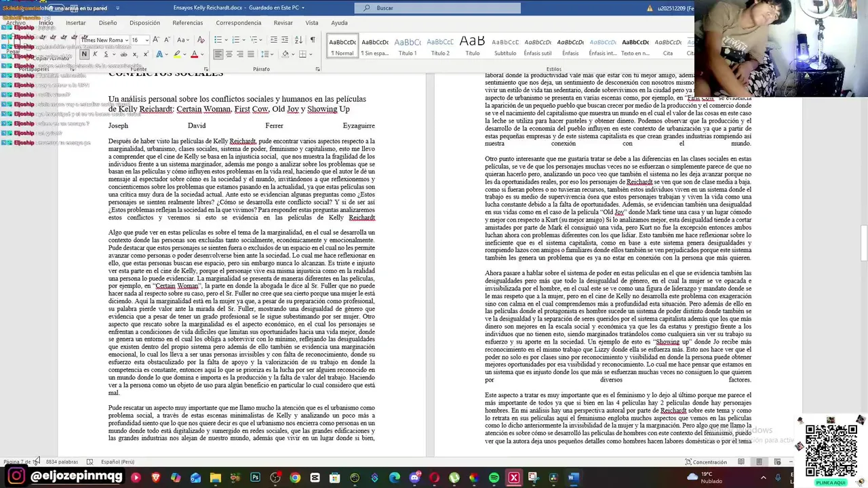Open the Archivo menu
The height and width of the screenshot is (488, 868).
[16, 22]
